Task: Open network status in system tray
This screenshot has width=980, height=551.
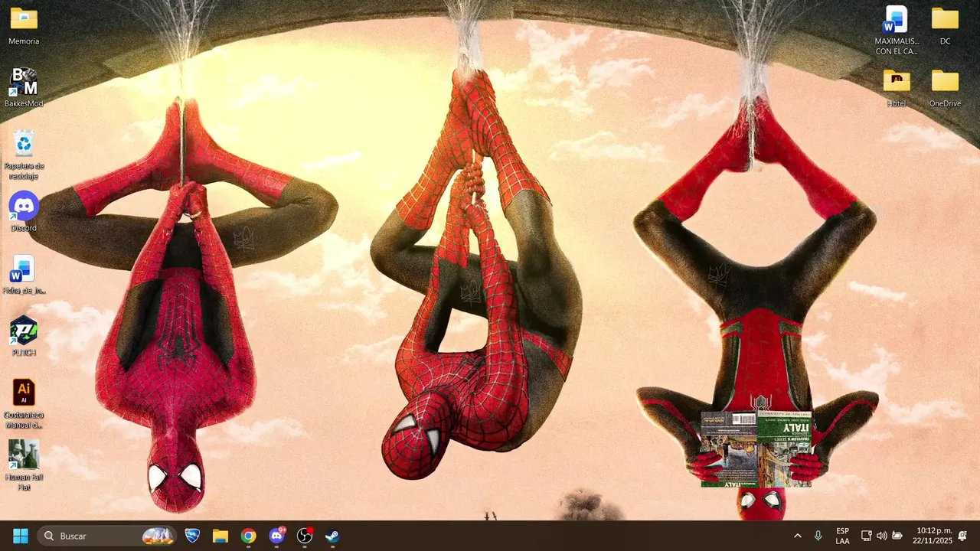Action: point(867,536)
